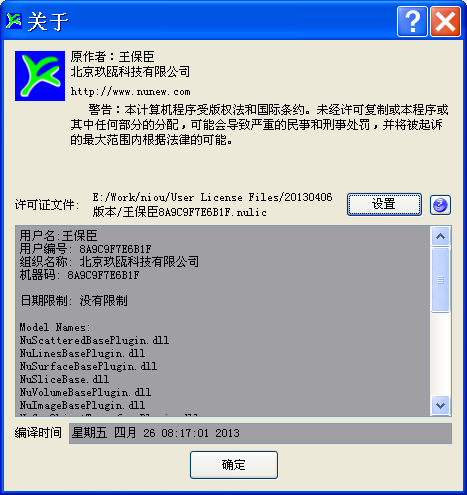Viewport: 467px width, 495px height.
Task: Confirm with the 确定 button
Action: (x=234, y=465)
